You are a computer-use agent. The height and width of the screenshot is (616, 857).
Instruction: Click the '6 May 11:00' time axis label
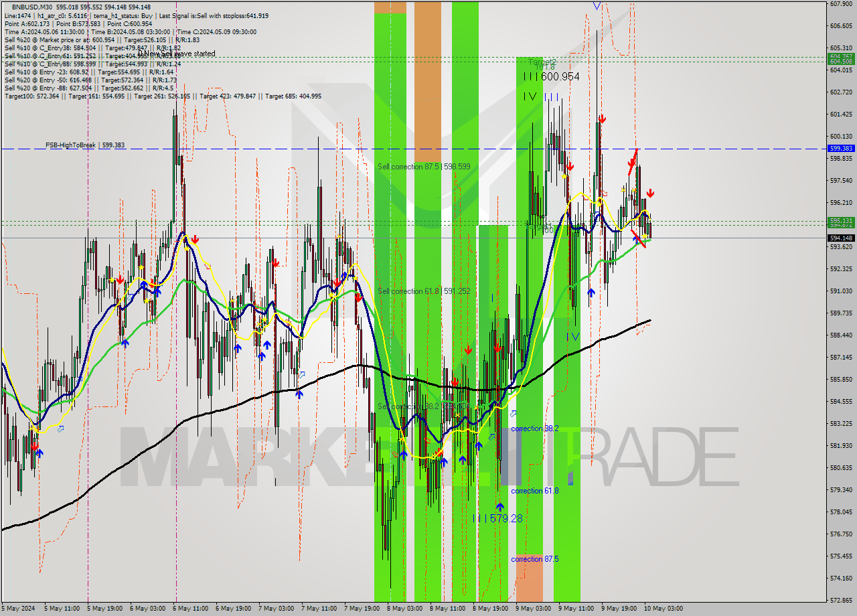click(x=190, y=609)
